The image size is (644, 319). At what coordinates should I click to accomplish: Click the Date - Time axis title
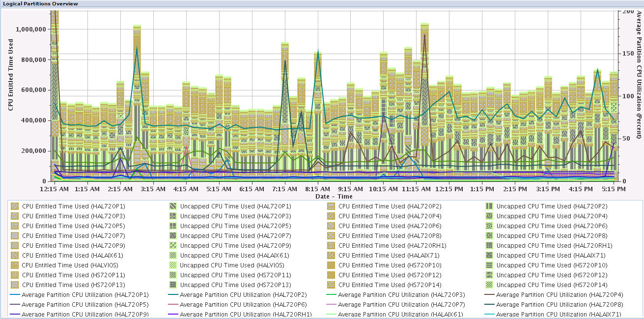(335, 196)
